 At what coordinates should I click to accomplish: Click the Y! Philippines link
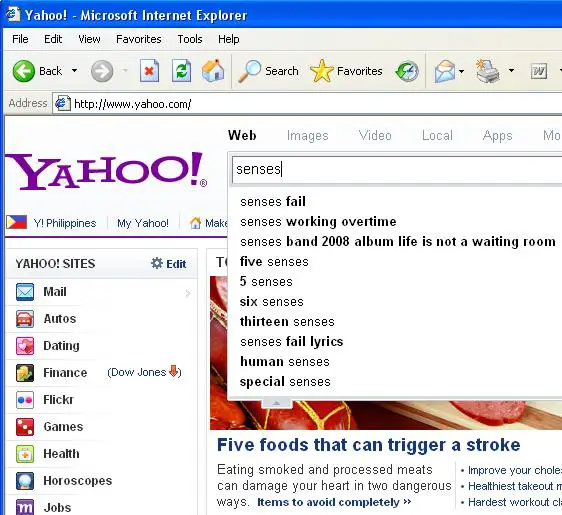pyautogui.click(x=65, y=223)
